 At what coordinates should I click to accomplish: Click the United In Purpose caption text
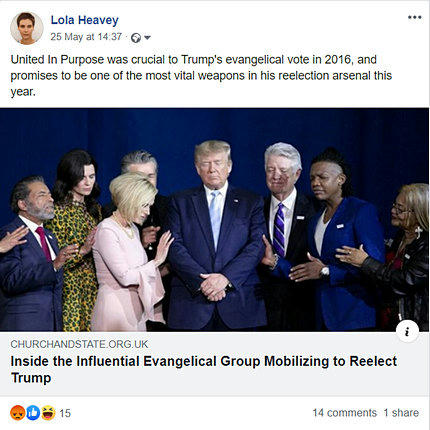coord(201,75)
